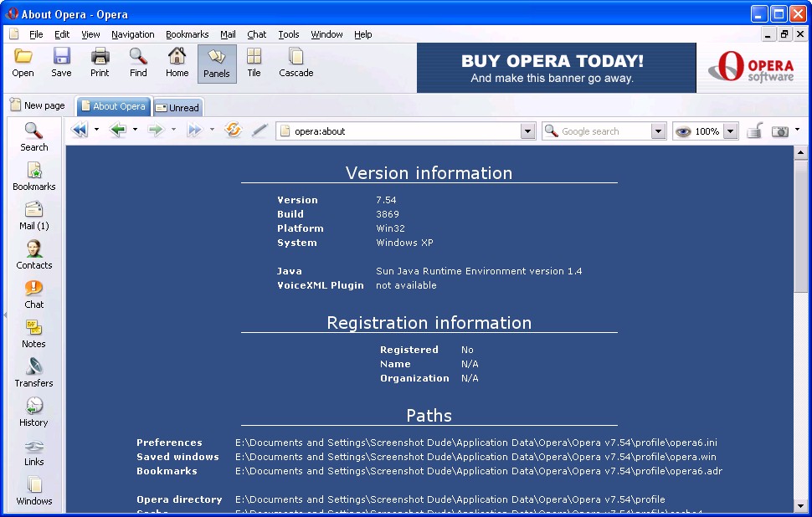Toggle the lock security icon

(x=754, y=131)
